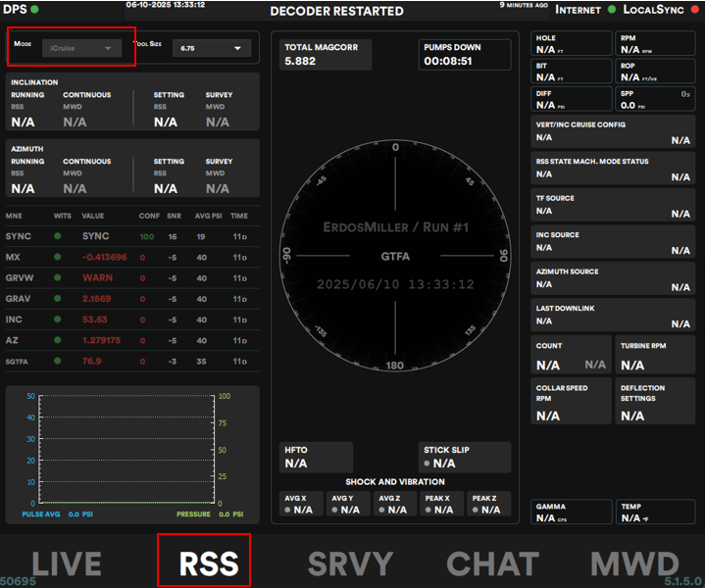Screen dimensions: 705x588
Task: Click the BIT depth panel
Action: [x=572, y=72]
